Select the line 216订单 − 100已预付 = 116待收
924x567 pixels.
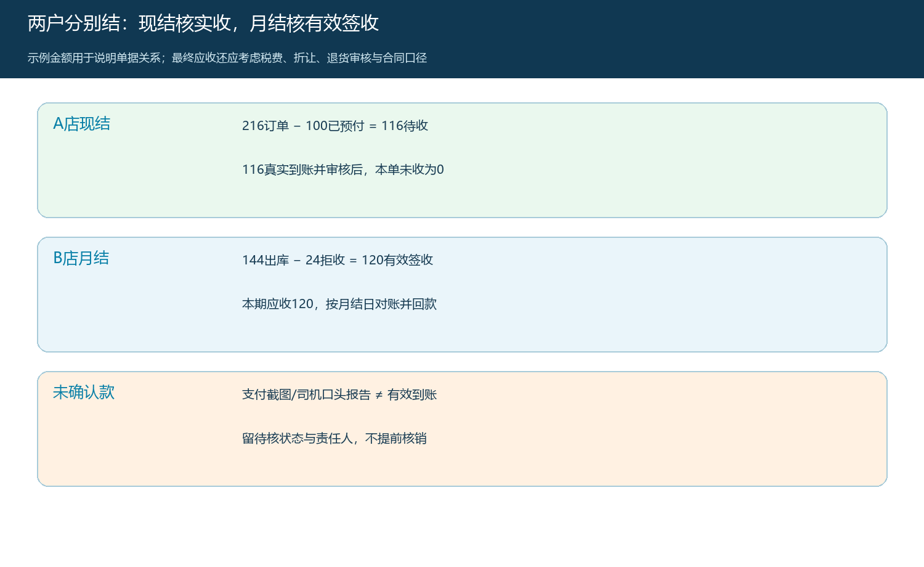335,126
